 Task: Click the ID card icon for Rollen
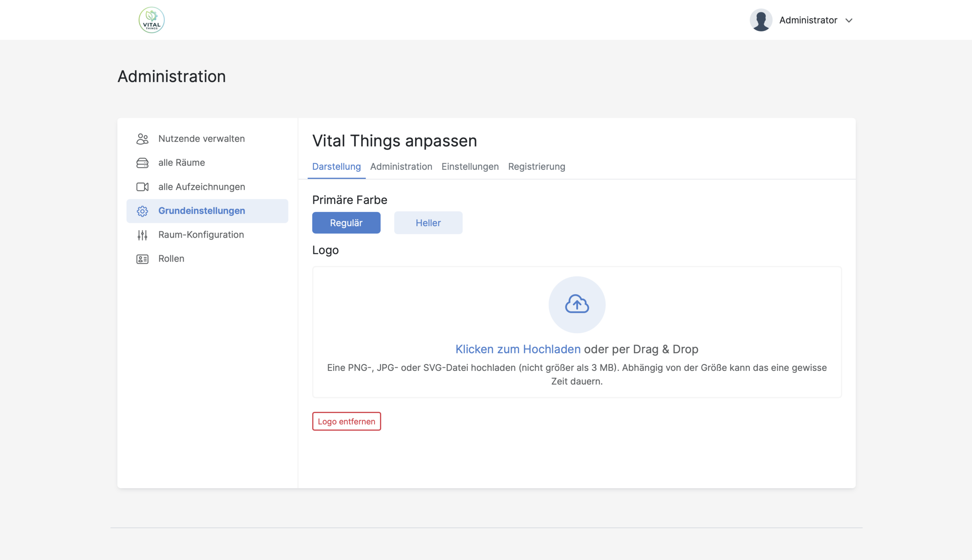click(x=142, y=259)
